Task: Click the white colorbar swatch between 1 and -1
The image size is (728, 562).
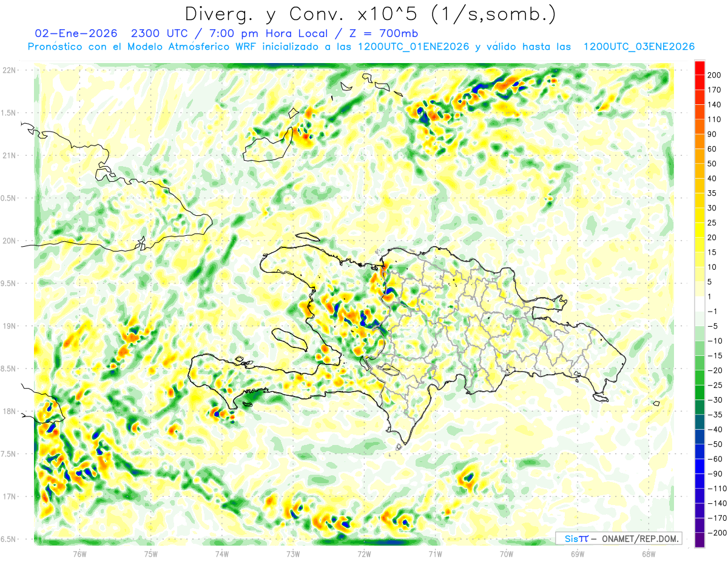Action: pos(699,304)
